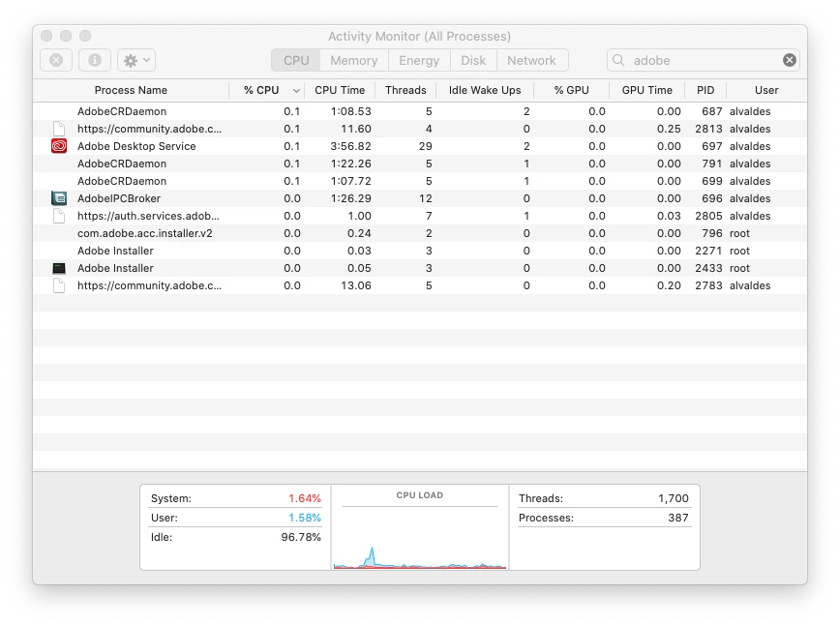Screen dimensions: 840x625
Task: Click GPU Time value 0.25
Action: [x=669, y=129]
